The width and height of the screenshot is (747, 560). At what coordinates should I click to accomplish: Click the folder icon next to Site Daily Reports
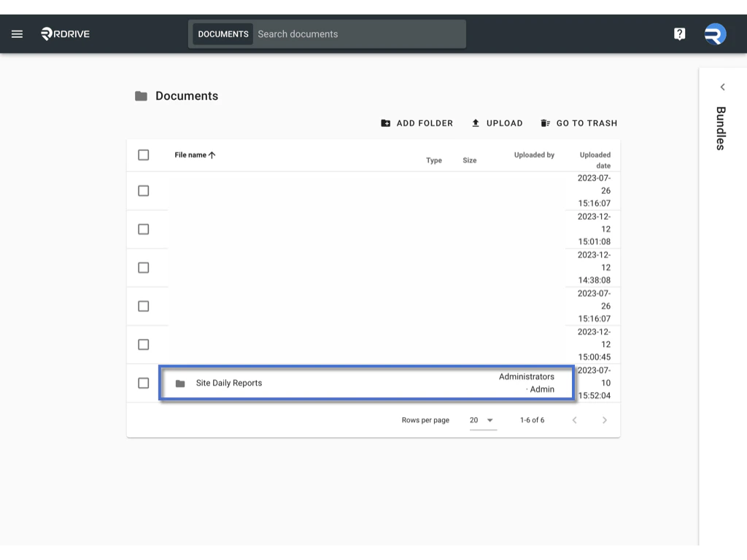[180, 383]
